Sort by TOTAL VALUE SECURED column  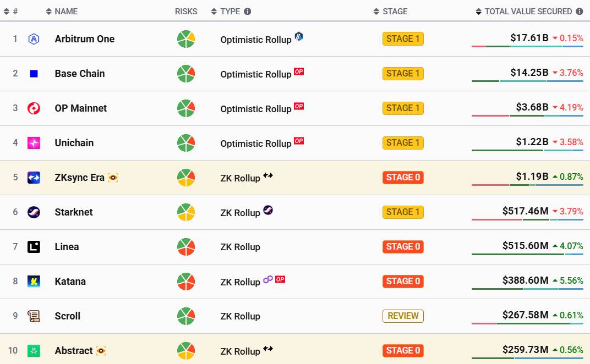pyautogui.click(x=524, y=12)
